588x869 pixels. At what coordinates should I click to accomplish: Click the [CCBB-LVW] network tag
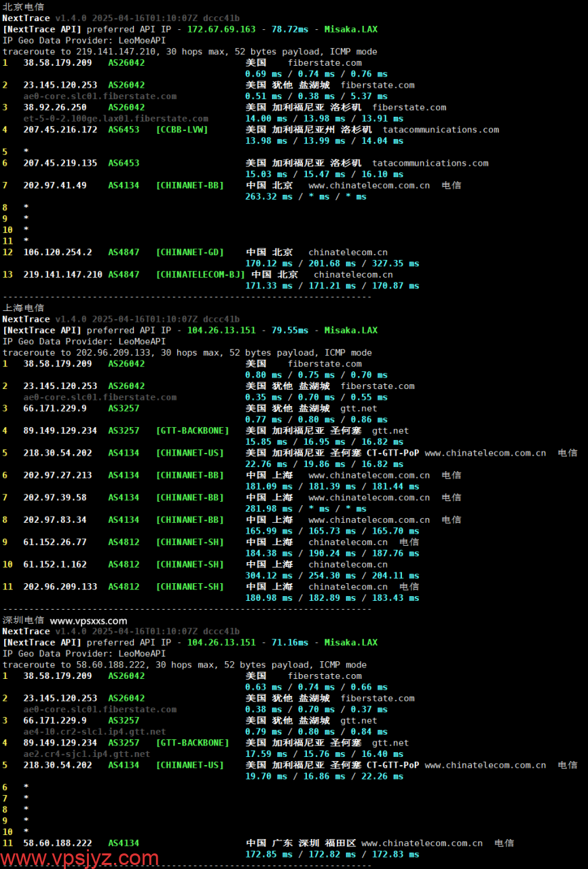click(x=181, y=130)
